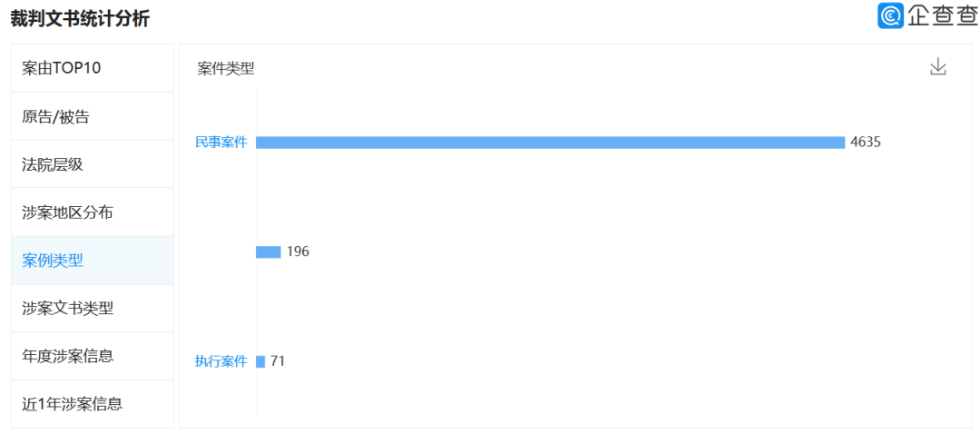Click the 71 value label

(x=278, y=361)
